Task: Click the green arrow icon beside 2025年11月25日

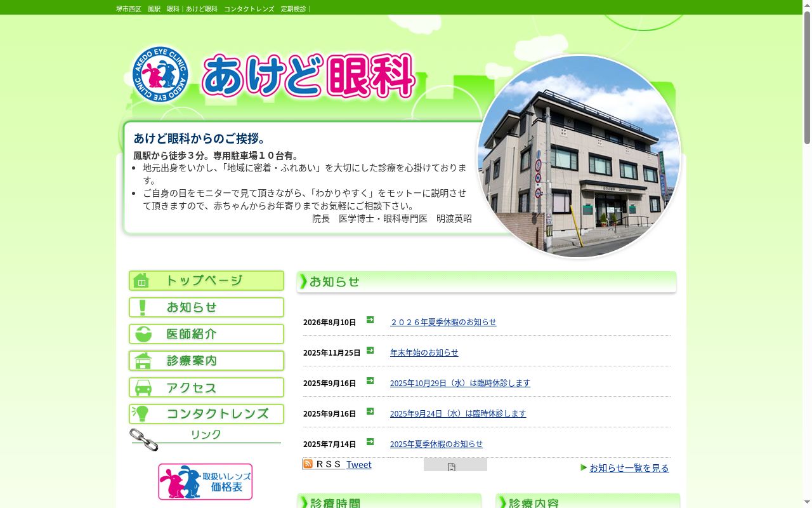Action: point(370,351)
